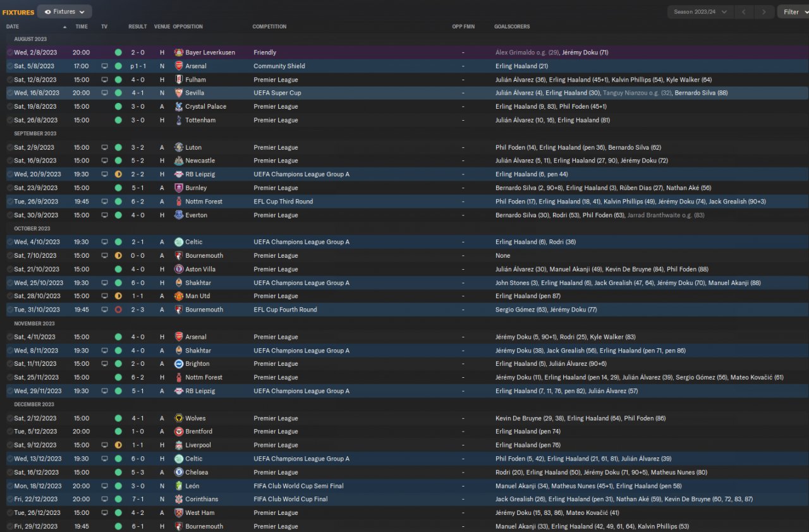Image resolution: width=809 pixels, height=532 pixels.
Task: Click the GOALSCORERS column header
Action: tap(512, 27)
